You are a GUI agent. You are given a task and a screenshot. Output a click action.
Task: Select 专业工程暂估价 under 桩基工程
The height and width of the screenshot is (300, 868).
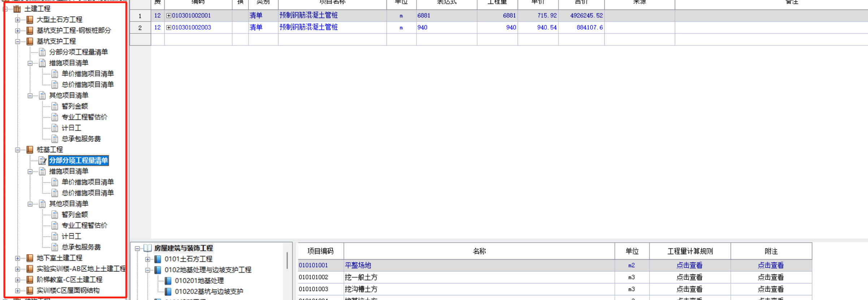(85, 225)
